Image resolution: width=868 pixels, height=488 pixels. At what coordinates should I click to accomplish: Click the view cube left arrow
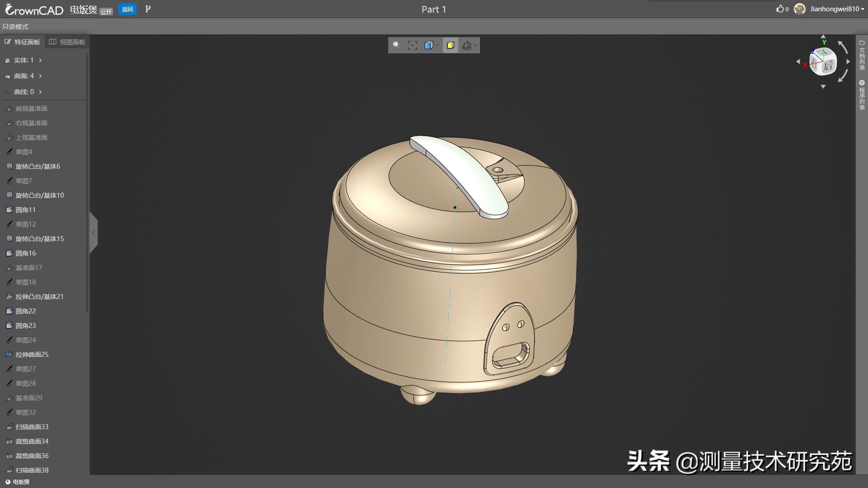click(798, 62)
